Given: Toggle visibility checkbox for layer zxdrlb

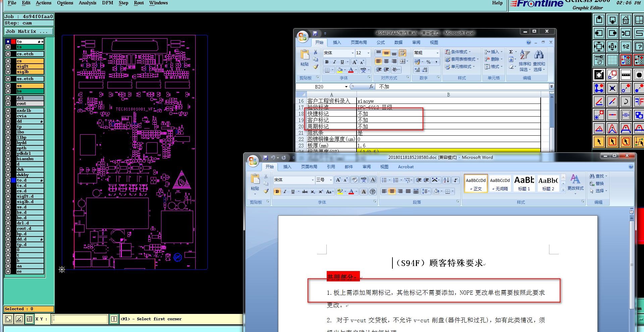Looking at the screenshot, I should 8,111.
